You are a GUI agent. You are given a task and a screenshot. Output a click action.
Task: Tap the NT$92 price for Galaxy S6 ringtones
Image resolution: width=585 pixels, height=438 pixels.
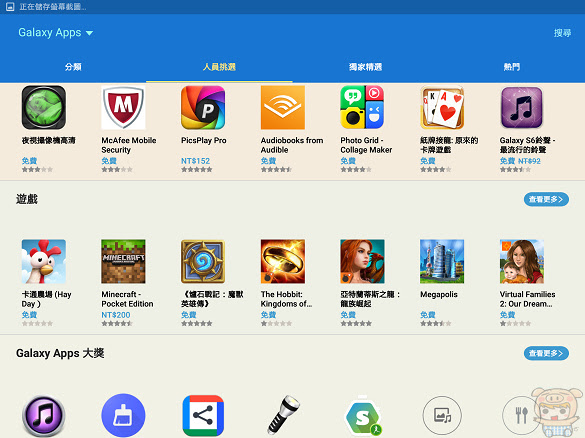pos(529,161)
